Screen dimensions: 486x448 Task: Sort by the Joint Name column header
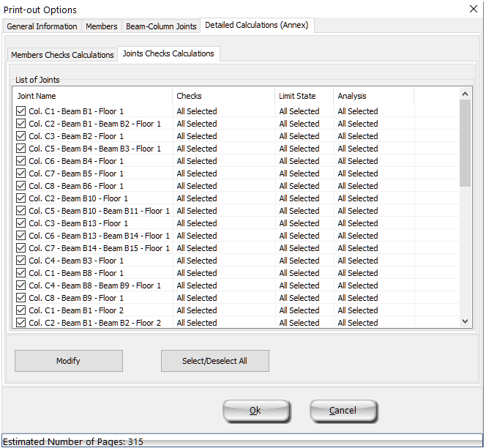[92, 96]
